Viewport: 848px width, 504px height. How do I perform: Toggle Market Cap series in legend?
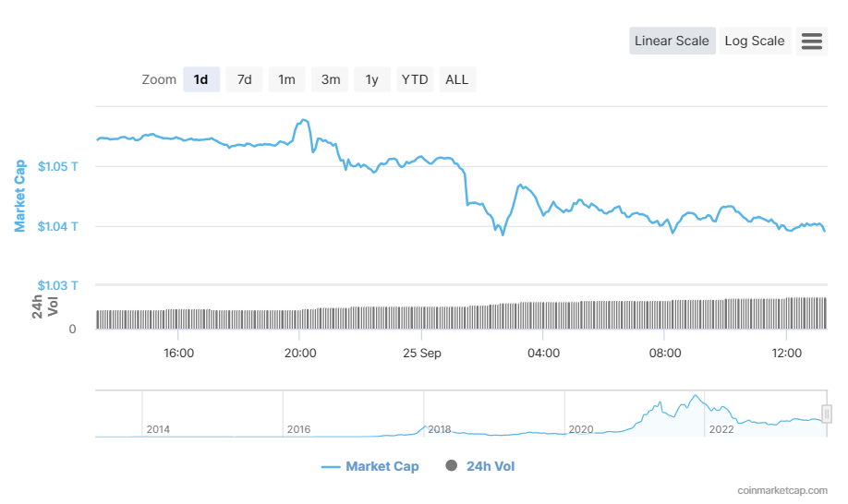coord(382,466)
